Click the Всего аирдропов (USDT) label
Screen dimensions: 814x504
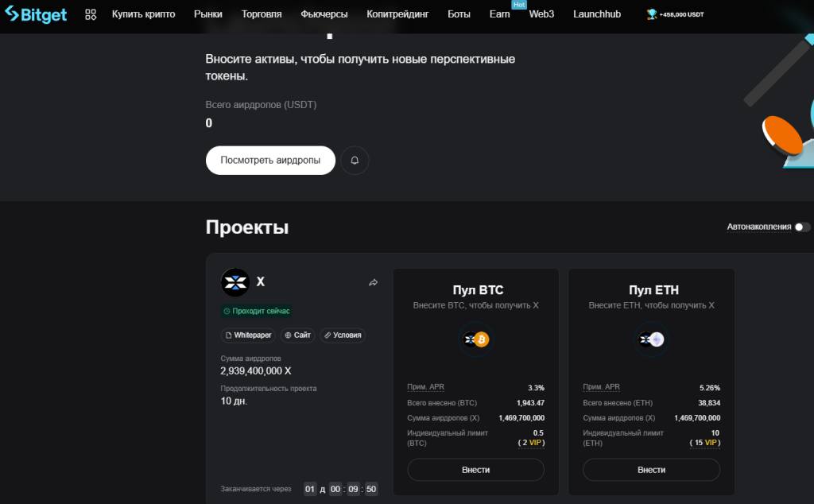click(261, 105)
